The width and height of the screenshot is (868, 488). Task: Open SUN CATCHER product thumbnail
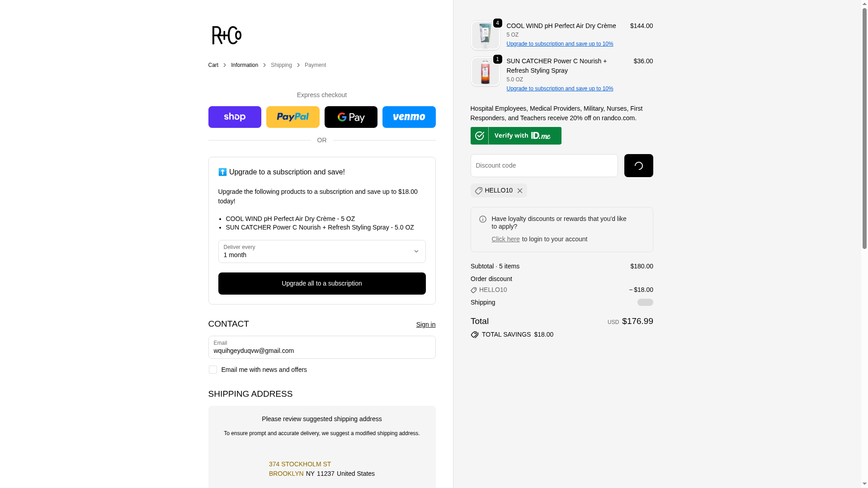pyautogui.click(x=485, y=71)
